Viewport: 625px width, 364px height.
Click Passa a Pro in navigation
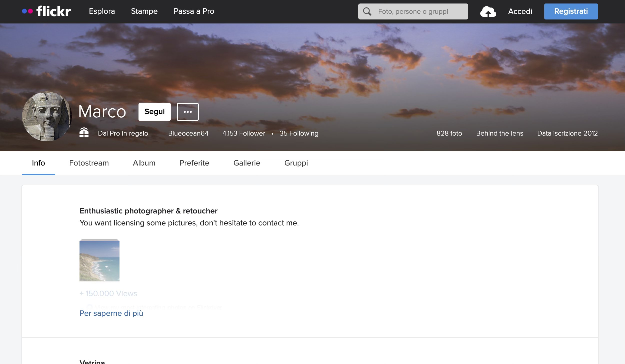(x=194, y=11)
